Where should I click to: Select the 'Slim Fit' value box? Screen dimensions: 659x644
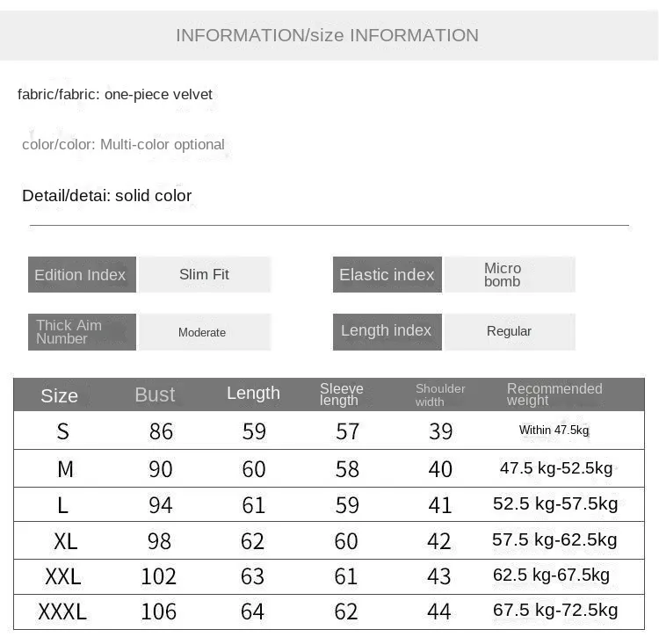coord(204,274)
